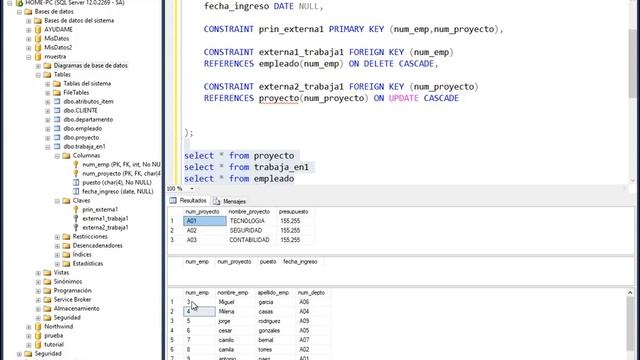Click the dbo.CLIENTE table icon

(x=57, y=110)
